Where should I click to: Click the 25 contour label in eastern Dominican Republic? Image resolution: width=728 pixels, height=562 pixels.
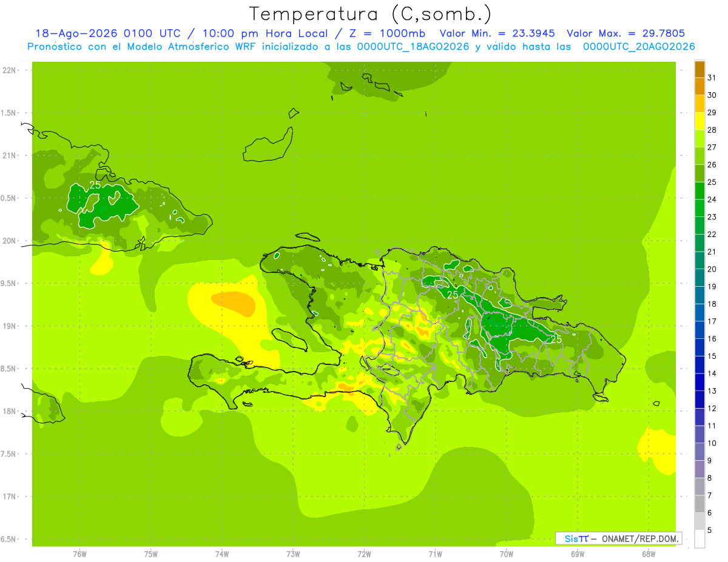click(556, 340)
